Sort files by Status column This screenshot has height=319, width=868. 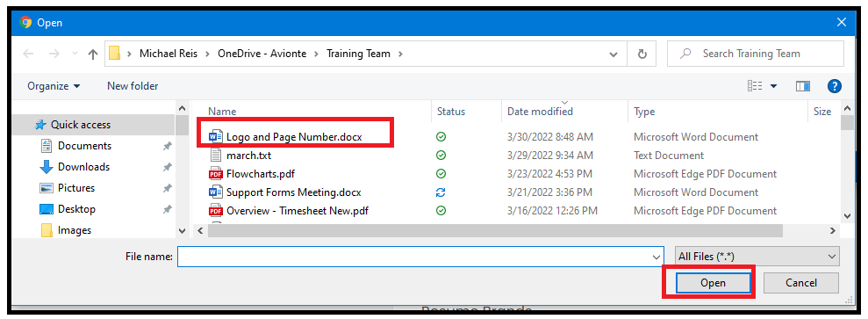coord(450,112)
